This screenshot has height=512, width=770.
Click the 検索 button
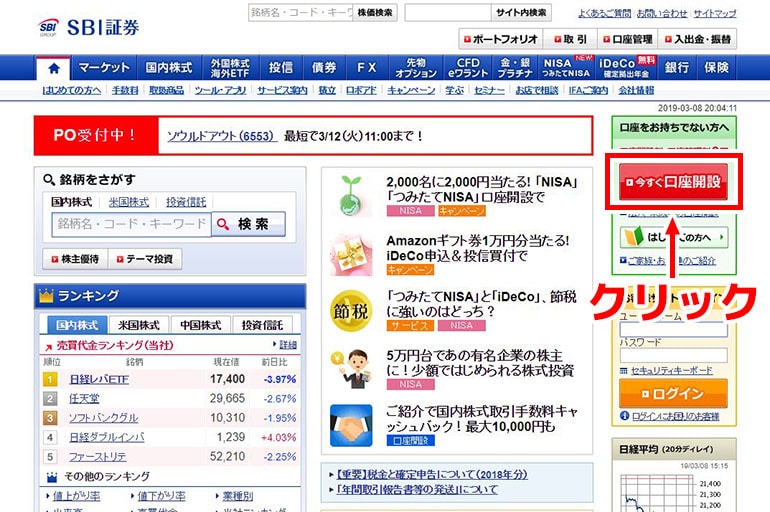tap(248, 224)
